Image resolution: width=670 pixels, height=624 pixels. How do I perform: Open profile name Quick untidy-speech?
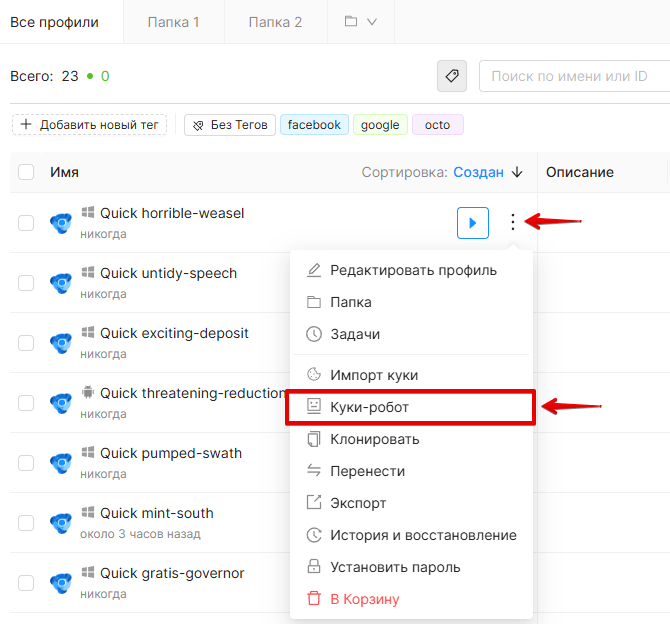[168, 273]
